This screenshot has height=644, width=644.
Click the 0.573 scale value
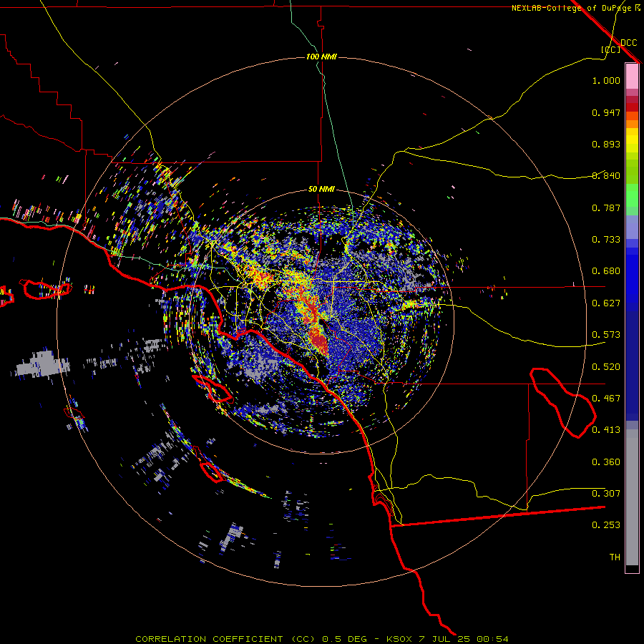606,335
